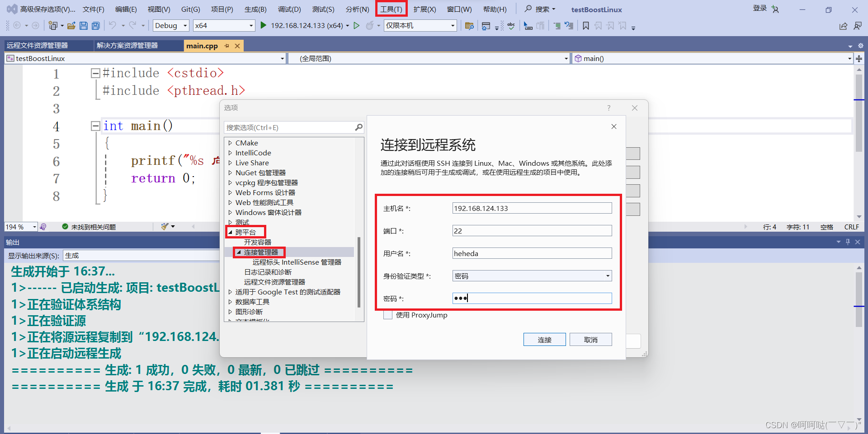Open Find in Files search icon
868x434 pixels.
pyautogui.click(x=469, y=26)
